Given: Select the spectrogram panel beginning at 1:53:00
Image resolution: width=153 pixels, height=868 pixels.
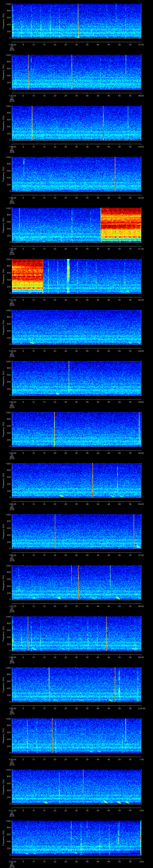Looking at the screenshot, I should 76,378.
